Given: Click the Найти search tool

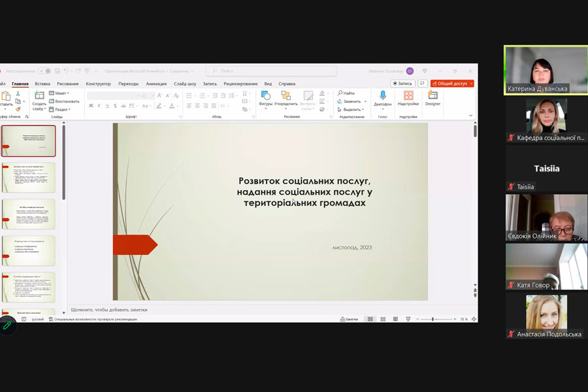Looking at the screenshot, I should point(346,93).
